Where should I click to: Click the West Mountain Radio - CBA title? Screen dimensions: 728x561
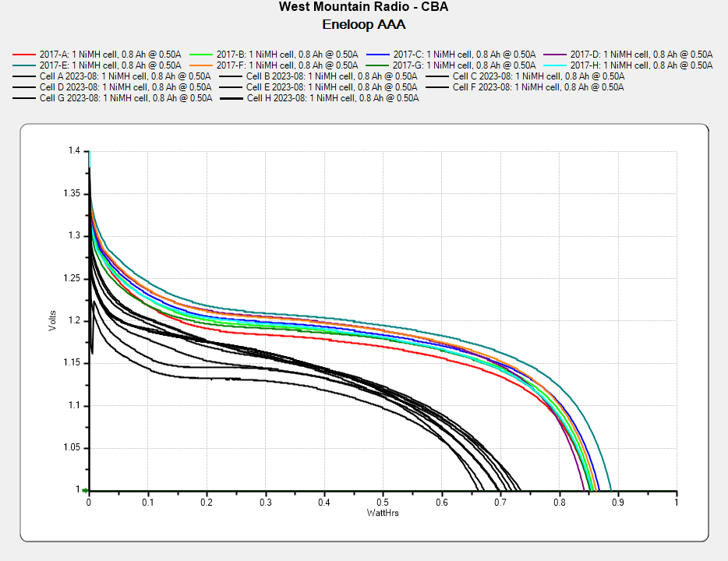tap(363, 8)
